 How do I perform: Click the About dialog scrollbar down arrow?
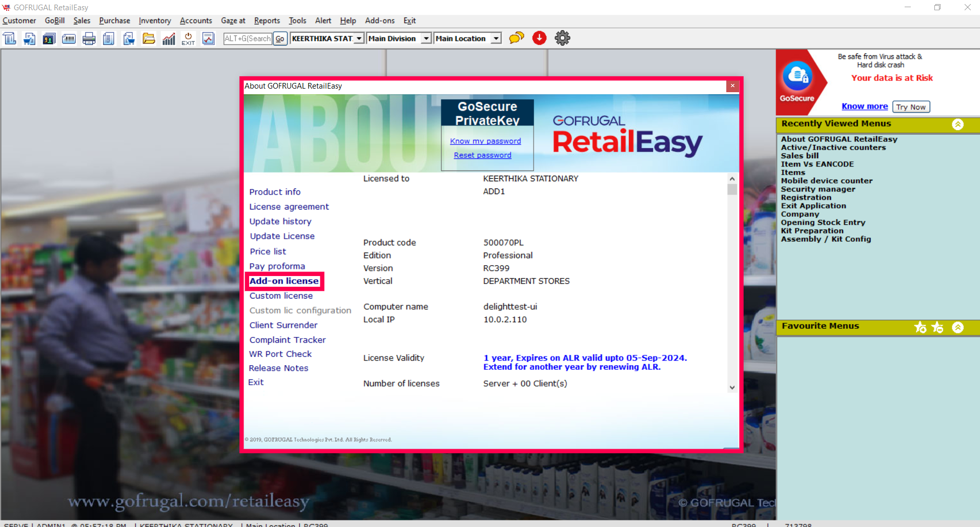pyautogui.click(x=732, y=388)
